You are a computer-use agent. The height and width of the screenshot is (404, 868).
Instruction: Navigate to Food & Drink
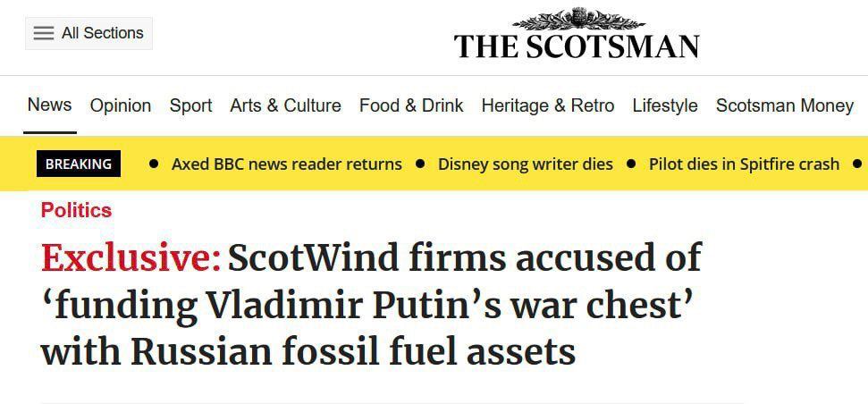coord(411,105)
